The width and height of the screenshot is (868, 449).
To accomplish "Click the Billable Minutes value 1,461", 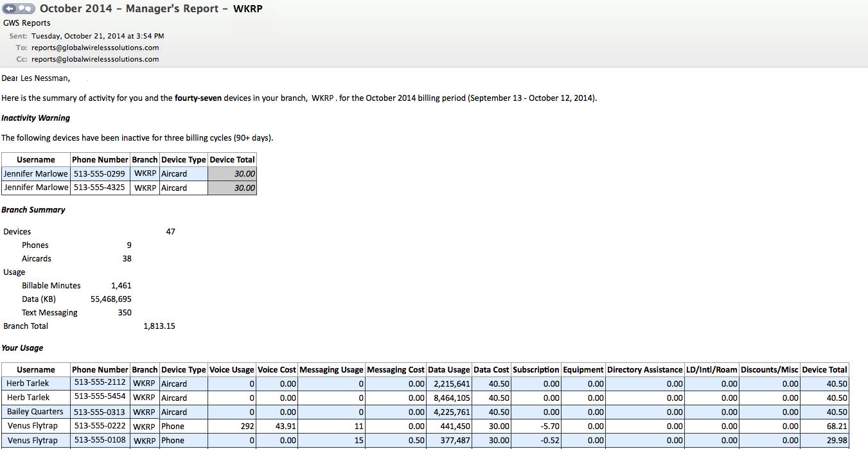I will [121, 286].
